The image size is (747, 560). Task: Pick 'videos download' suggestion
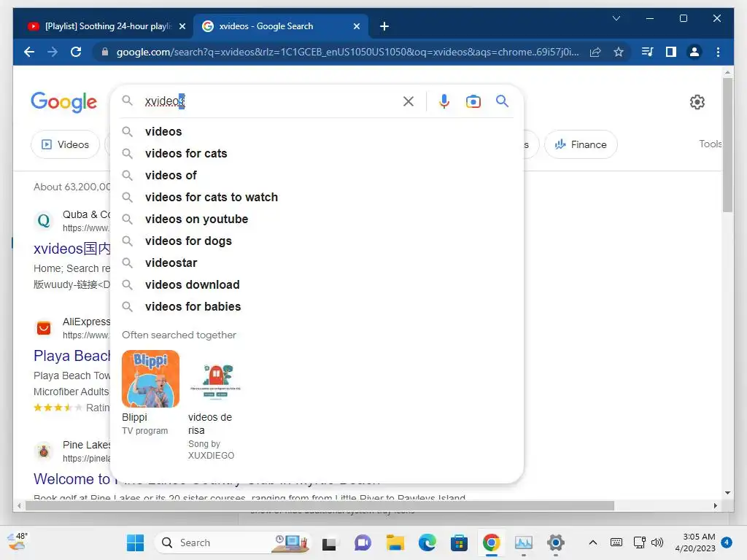pos(317,285)
